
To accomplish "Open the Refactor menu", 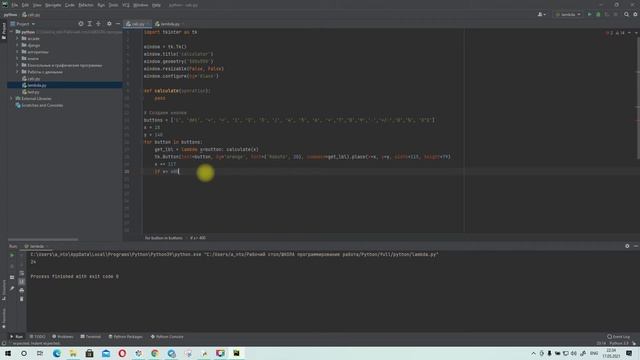I will pos(86,5).
